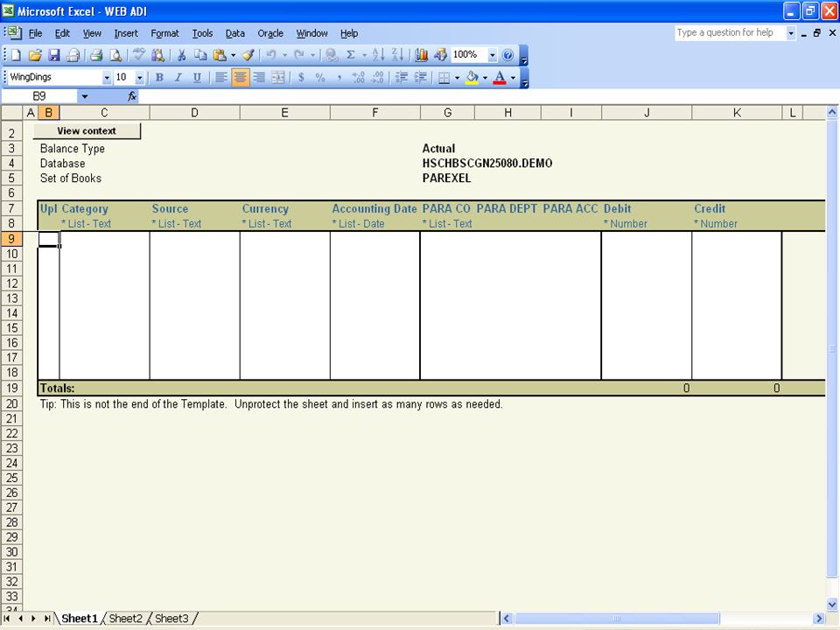Select the column D header
840x630 pixels.
coord(194,113)
